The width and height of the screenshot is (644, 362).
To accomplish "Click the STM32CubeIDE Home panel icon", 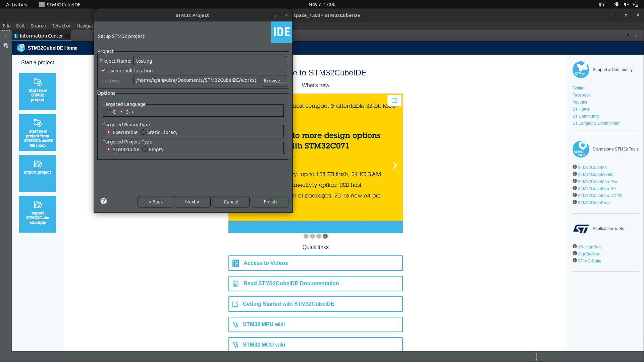I will click(x=21, y=48).
